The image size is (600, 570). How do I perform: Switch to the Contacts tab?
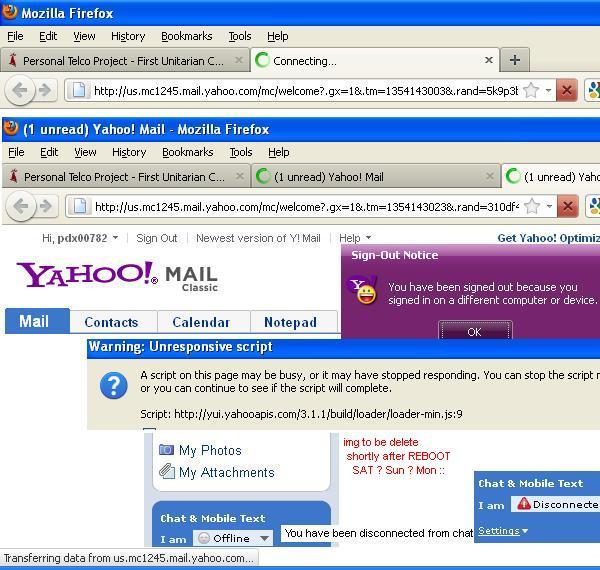tap(111, 322)
